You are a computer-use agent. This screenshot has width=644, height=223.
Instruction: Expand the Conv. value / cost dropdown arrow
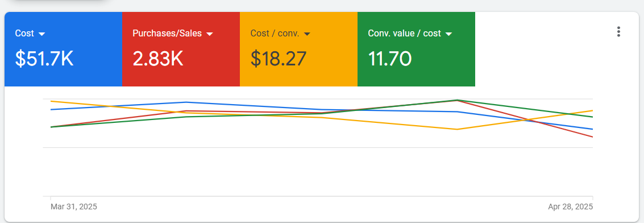pos(448,34)
